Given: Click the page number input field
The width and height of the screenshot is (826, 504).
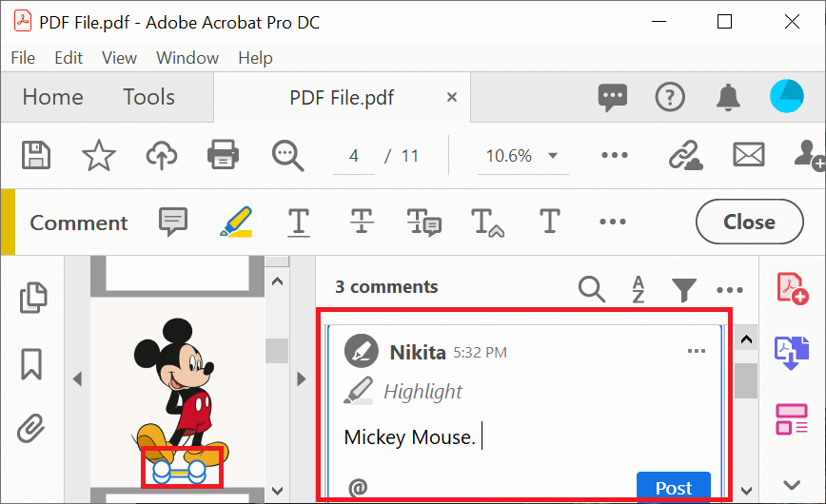Looking at the screenshot, I should (x=354, y=156).
